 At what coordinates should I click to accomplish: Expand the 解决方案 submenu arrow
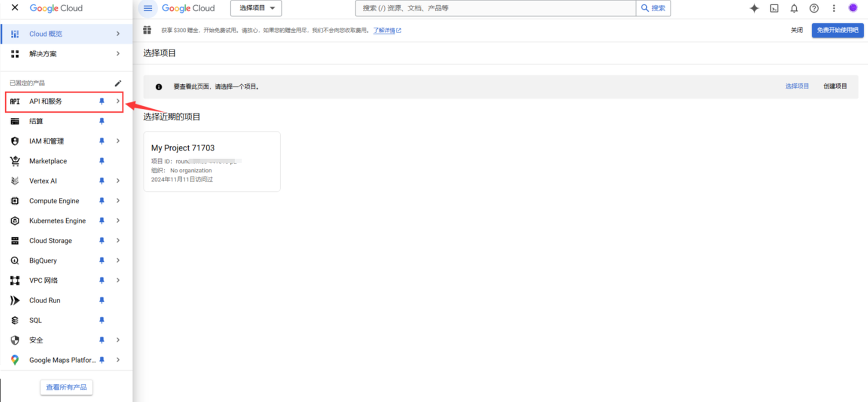pos(118,54)
